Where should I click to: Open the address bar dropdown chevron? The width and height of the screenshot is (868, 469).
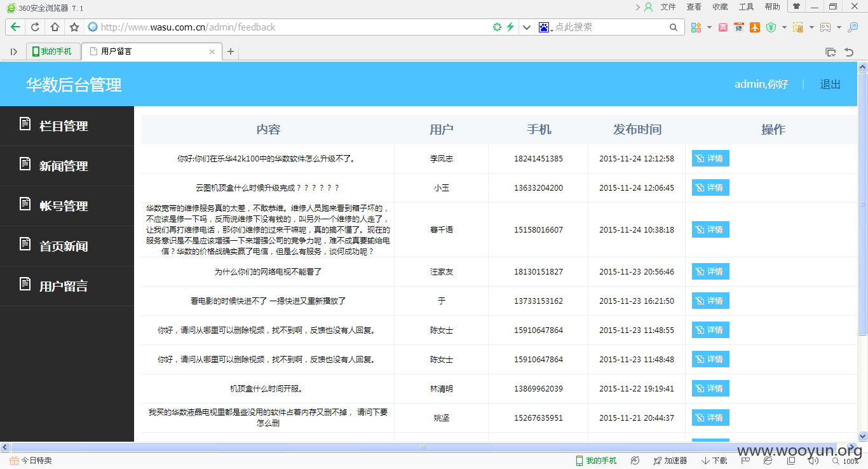(x=526, y=27)
